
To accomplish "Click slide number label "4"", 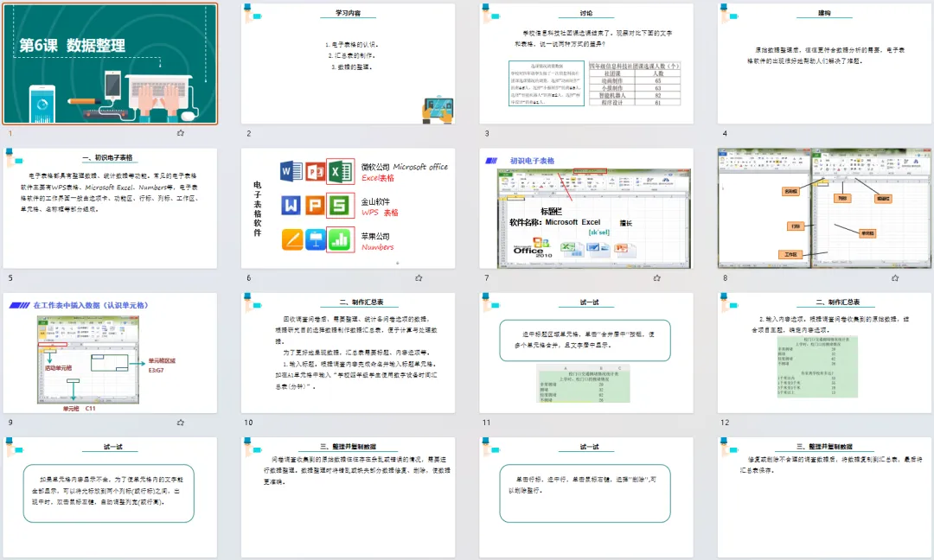I will pos(725,133).
